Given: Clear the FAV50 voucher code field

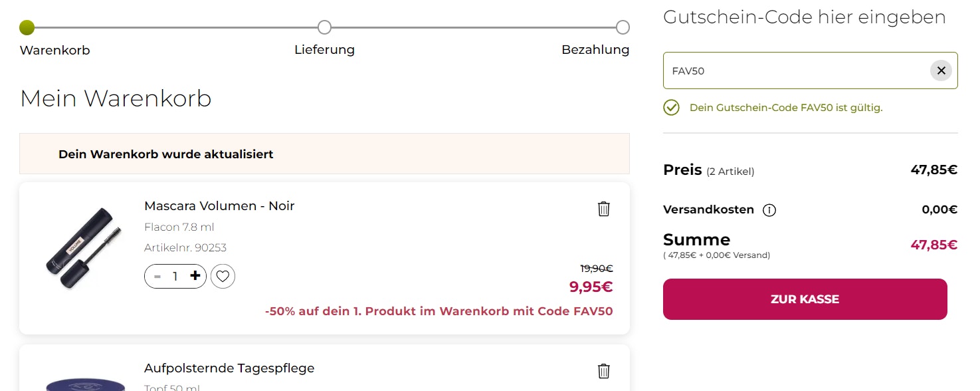Looking at the screenshot, I should pos(941,70).
